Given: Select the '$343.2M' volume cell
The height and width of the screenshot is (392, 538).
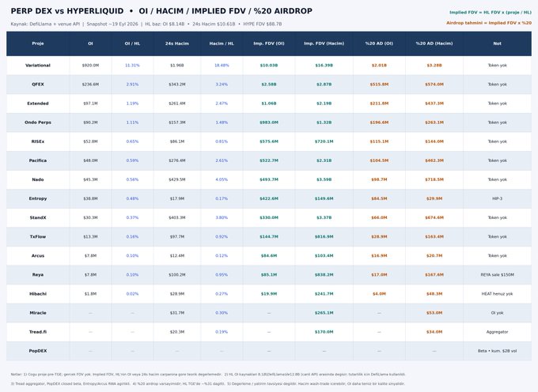Looking at the screenshot, I should pos(177,85).
